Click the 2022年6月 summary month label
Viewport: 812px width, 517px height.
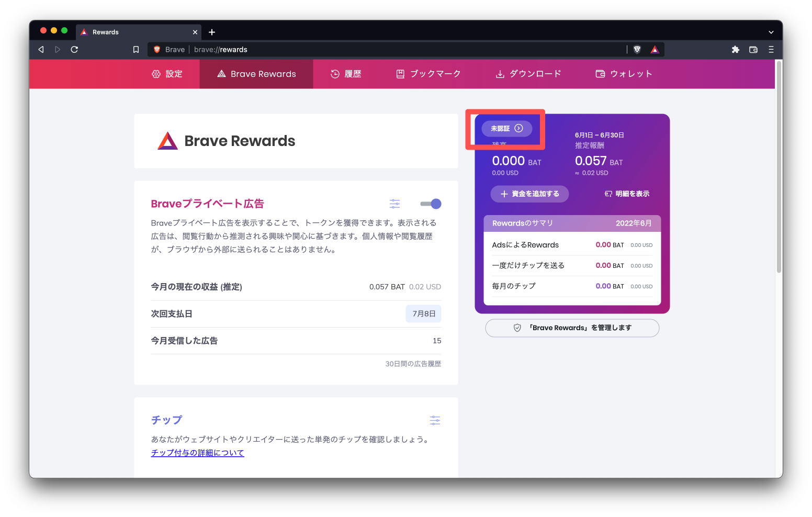pos(634,223)
